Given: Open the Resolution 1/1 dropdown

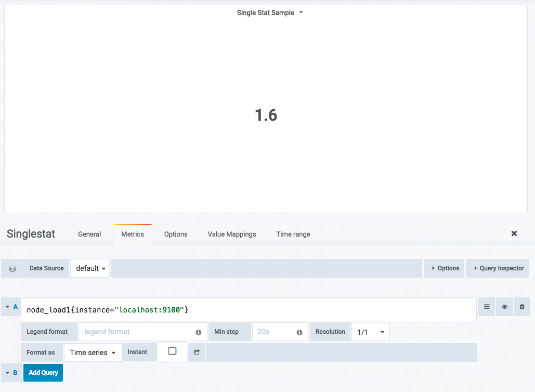Looking at the screenshot, I should [370, 332].
